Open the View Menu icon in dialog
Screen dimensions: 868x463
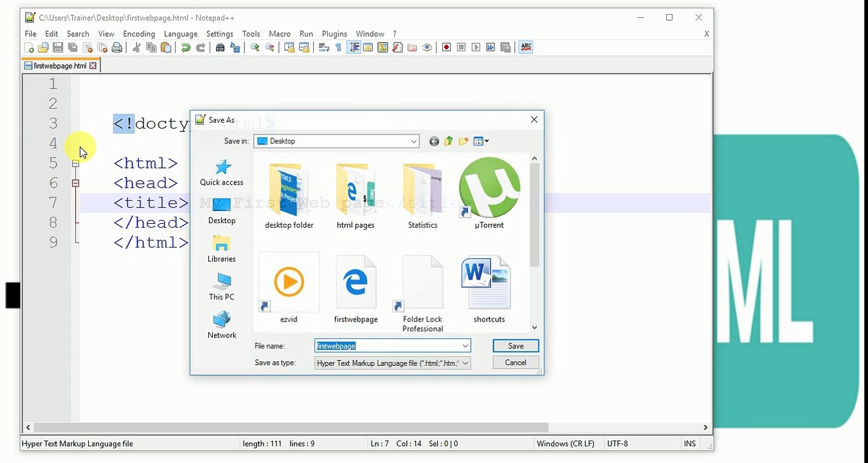(481, 141)
